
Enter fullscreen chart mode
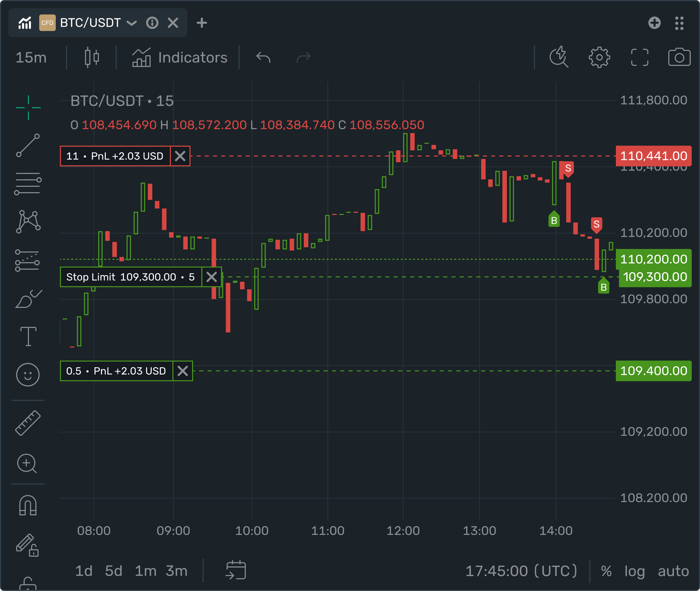[x=639, y=57]
